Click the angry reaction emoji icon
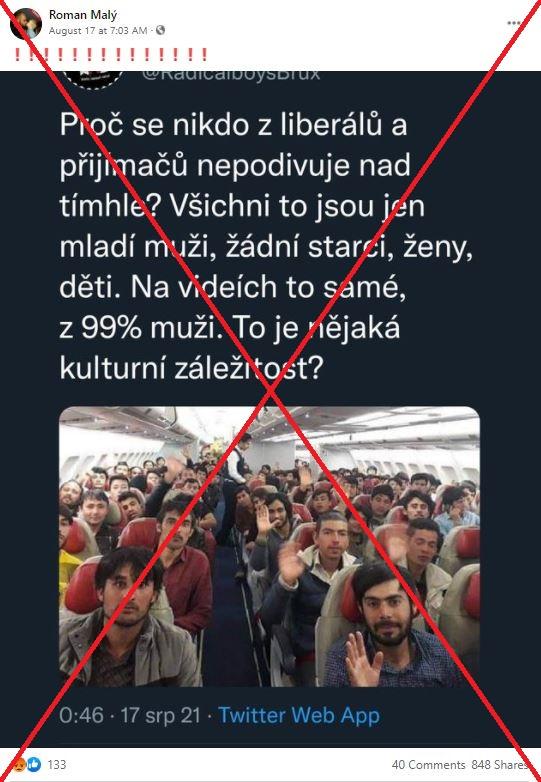 tap(21, 764)
